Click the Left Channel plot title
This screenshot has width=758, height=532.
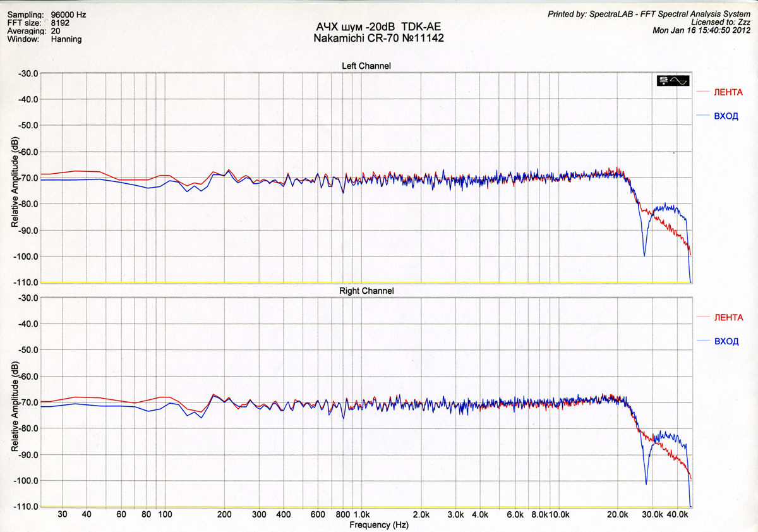coord(366,66)
